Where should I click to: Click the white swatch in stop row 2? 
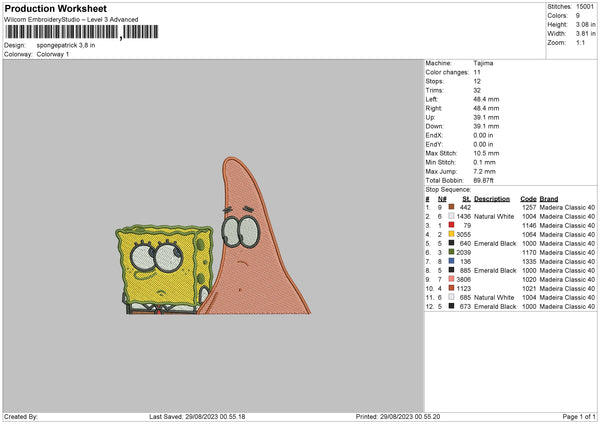tap(452, 216)
